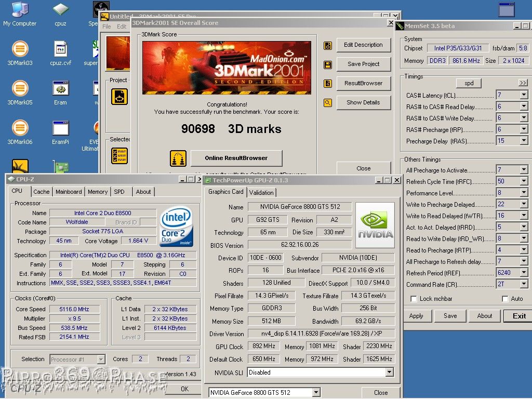The width and height of the screenshot is (532, 399).
Task: Click the spd button in MemSet
Action: (469, 83)
